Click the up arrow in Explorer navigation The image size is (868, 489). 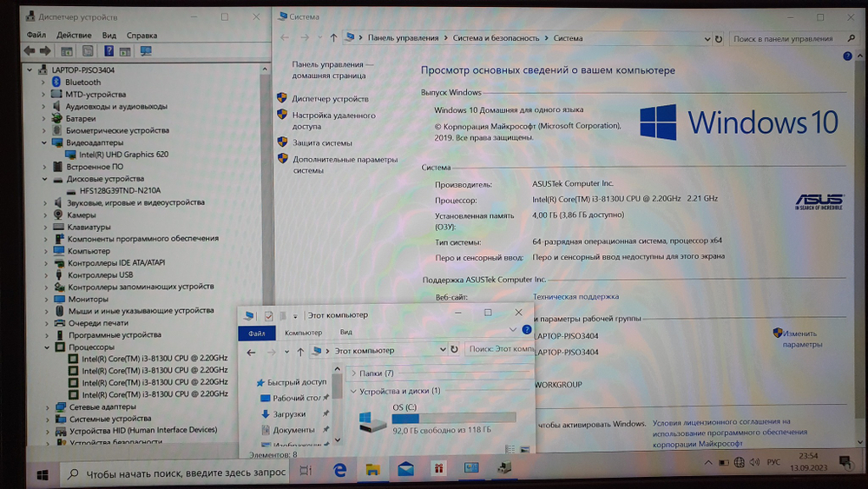[300, 351]
